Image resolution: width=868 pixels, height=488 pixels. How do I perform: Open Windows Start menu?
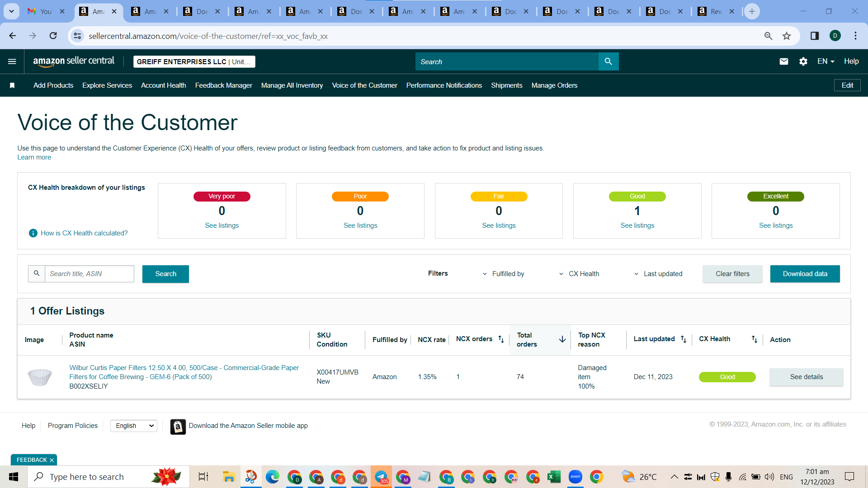[x=14, y=477]
